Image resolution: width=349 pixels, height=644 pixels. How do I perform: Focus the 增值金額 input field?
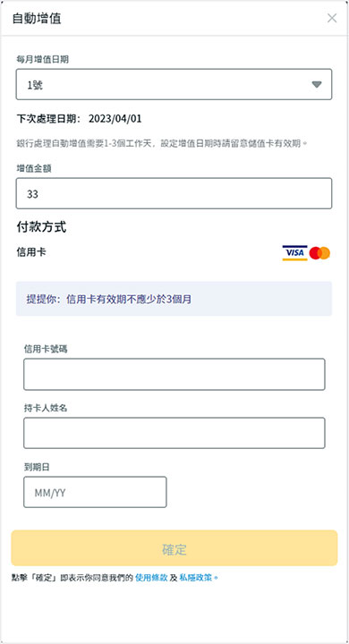tap(174, 193)
